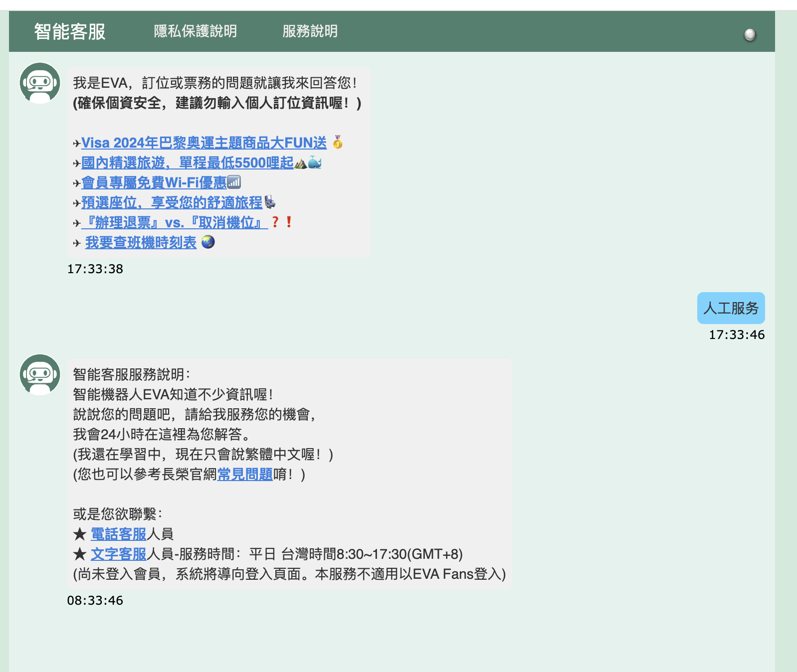Image resolution: width=797 pixels, height=672 pixels.
Task: Click EVA robot avatar beside greeting message
Action: pos(40,83)
